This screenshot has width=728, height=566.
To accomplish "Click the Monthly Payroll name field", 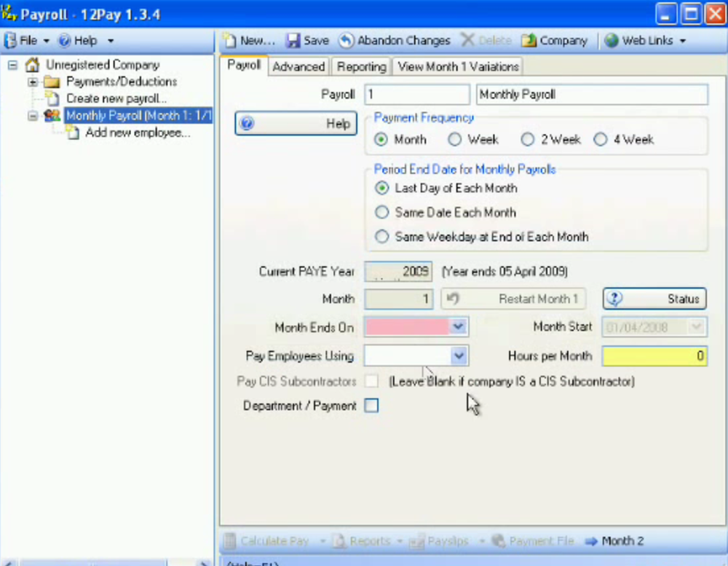I will (592, 95).
